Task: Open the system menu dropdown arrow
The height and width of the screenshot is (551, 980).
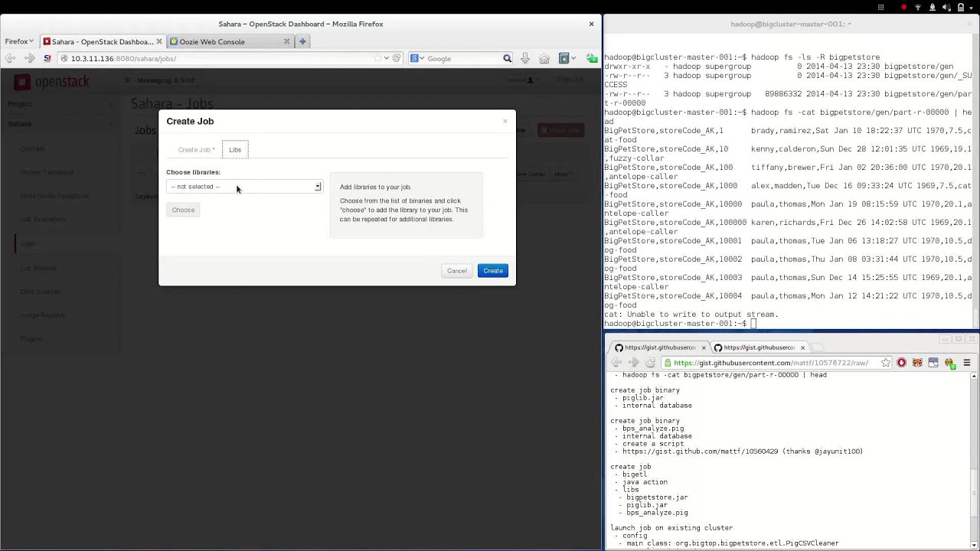Action: tap(972, 7)
